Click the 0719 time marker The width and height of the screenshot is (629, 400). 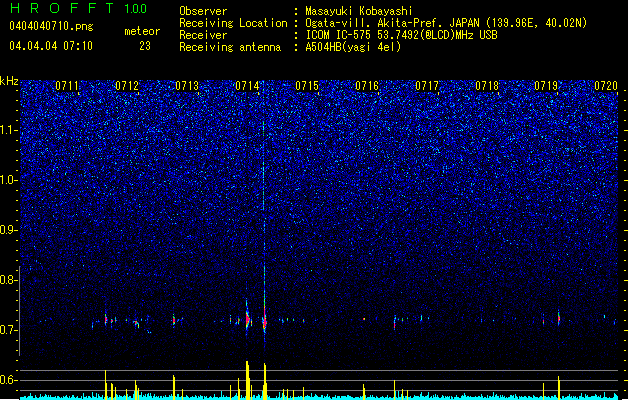(546, 86)
